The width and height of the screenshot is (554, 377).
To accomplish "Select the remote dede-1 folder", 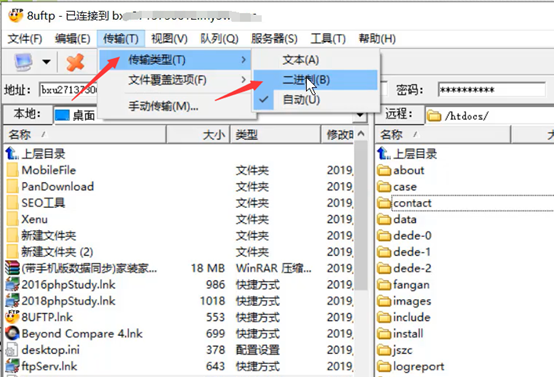I will (404, 252).
